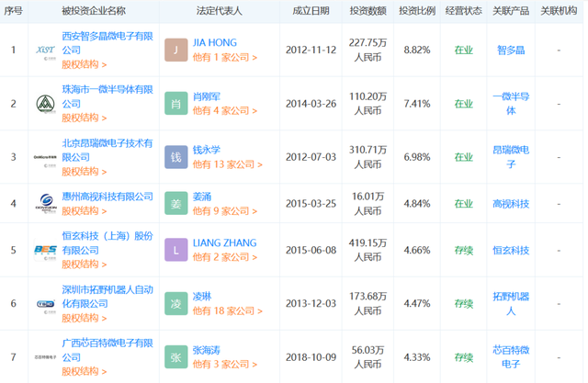Click the 419.15万 人民币 amount cell

[x=367, y=250]
